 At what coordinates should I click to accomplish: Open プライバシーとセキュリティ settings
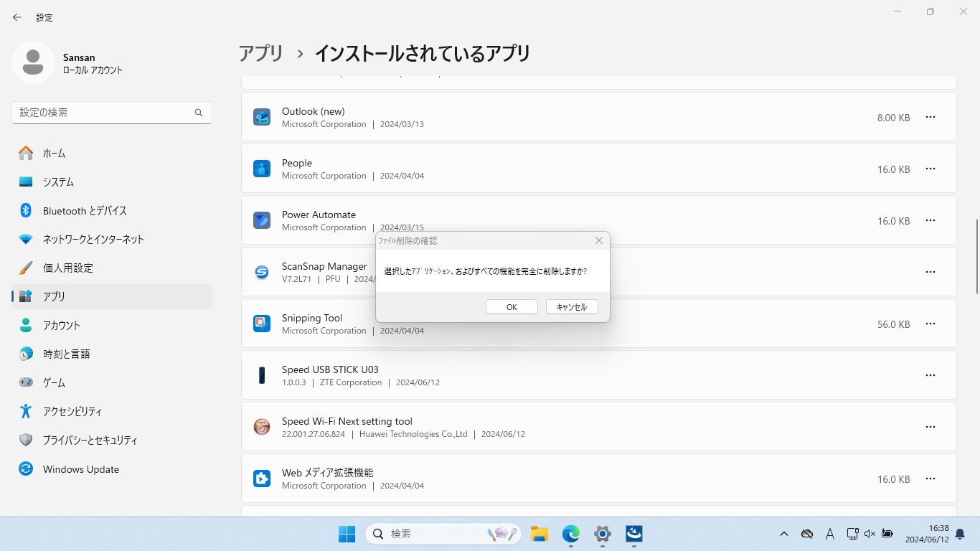pos(112,440)
